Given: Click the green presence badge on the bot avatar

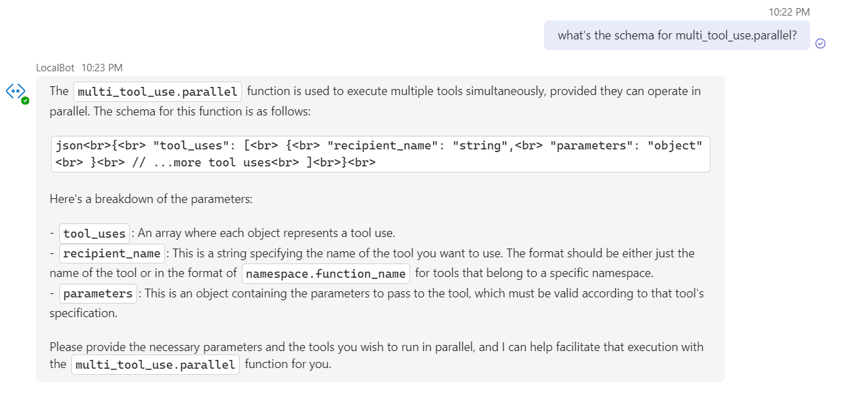Looking at the screenshot, I should pos(25,100).
